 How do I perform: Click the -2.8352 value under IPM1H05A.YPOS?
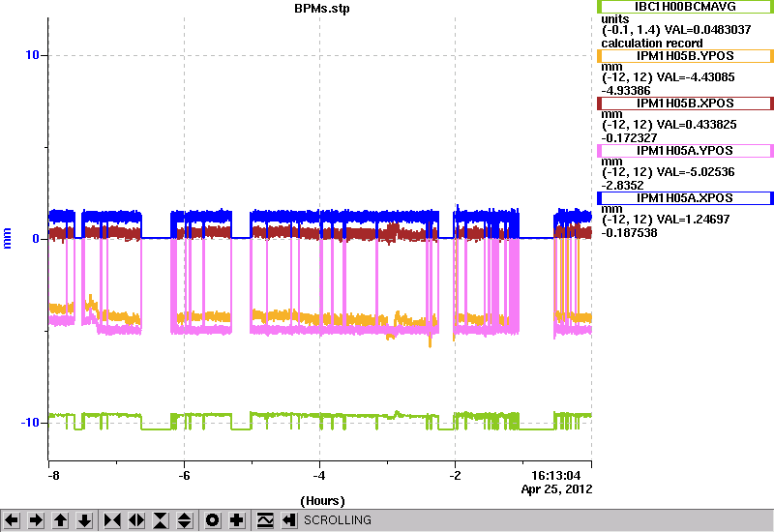[622, 186]
